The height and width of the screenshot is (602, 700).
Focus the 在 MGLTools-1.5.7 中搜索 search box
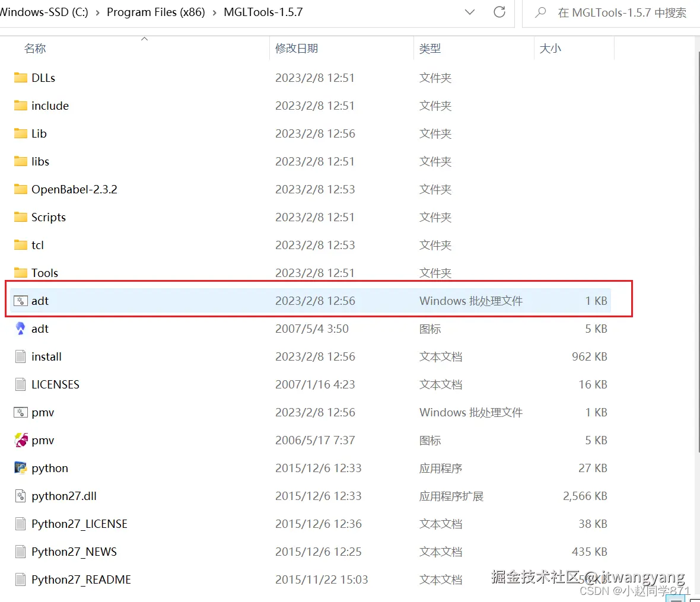coord(622,12)
